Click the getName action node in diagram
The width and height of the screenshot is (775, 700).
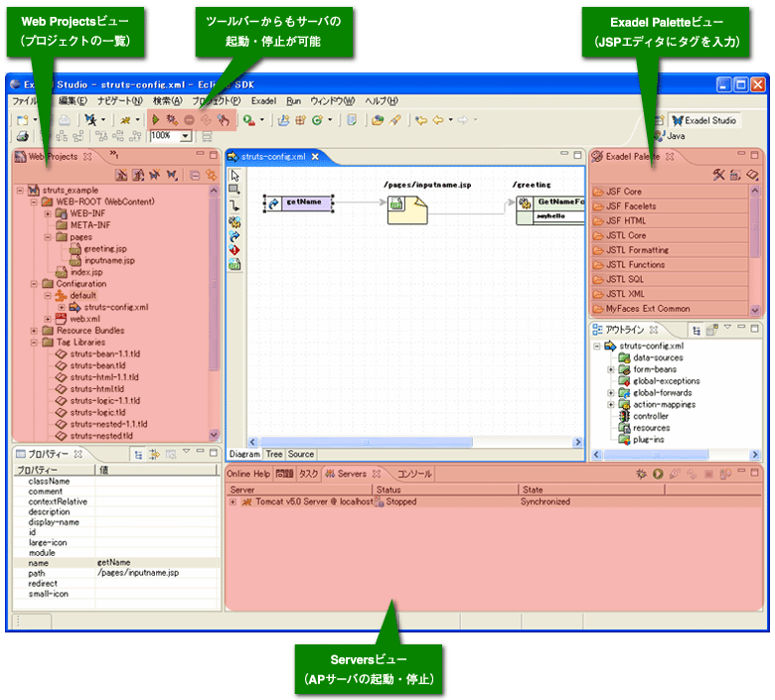(298, 203)
